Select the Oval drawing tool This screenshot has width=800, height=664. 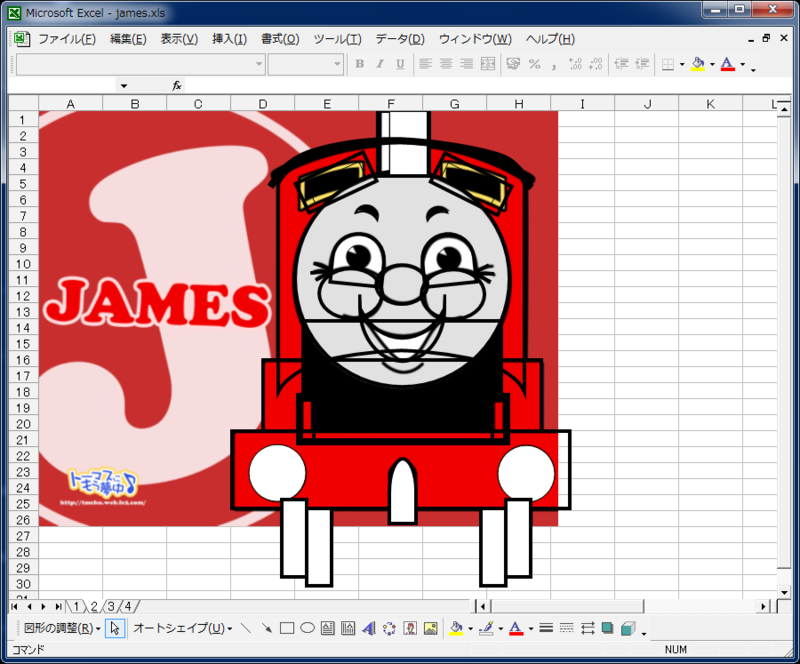[x=307, y=628]
